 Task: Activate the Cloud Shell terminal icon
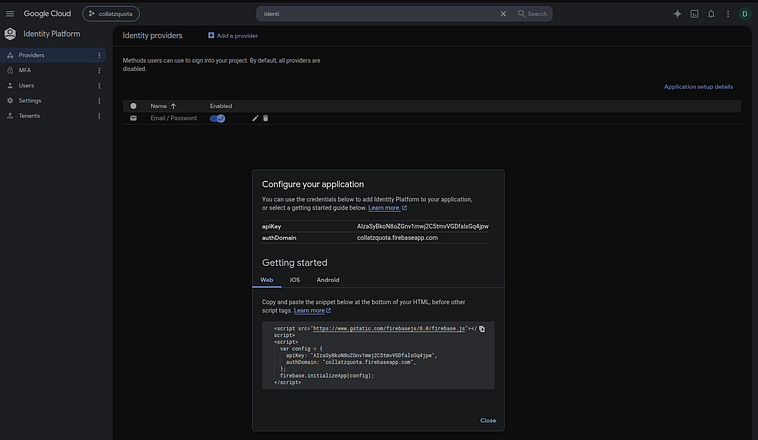pos(694,14)
